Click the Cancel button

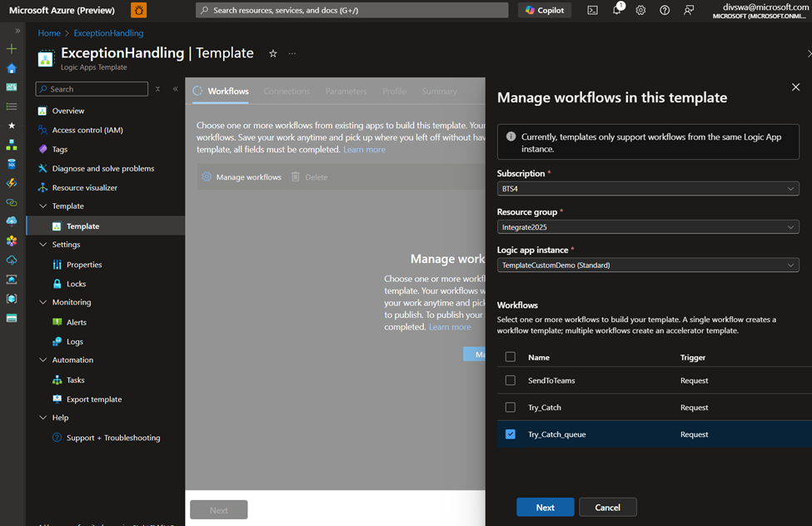[607, 508]
